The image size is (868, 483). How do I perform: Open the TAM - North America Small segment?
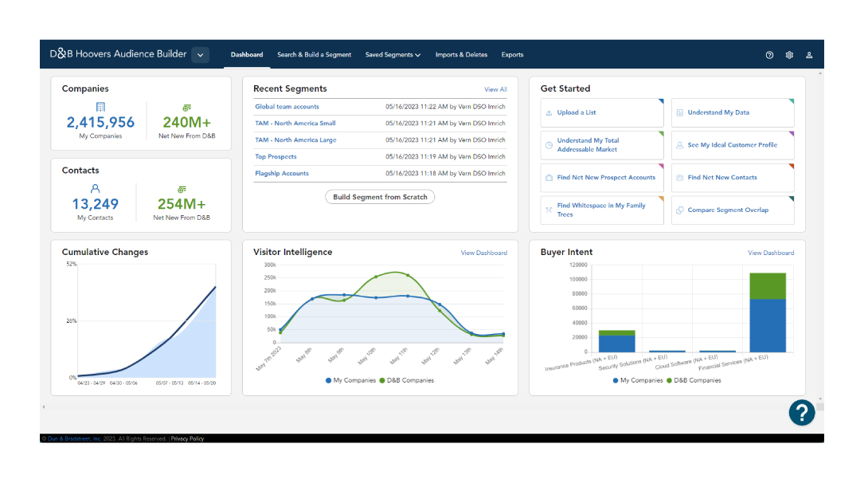(295, 124)
